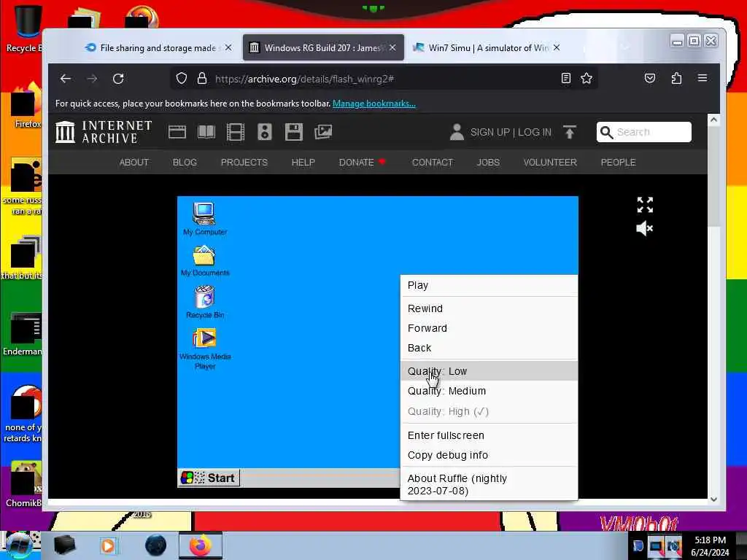Open About Ruffle entry
The image size is (747, 560).
[489, 484]
